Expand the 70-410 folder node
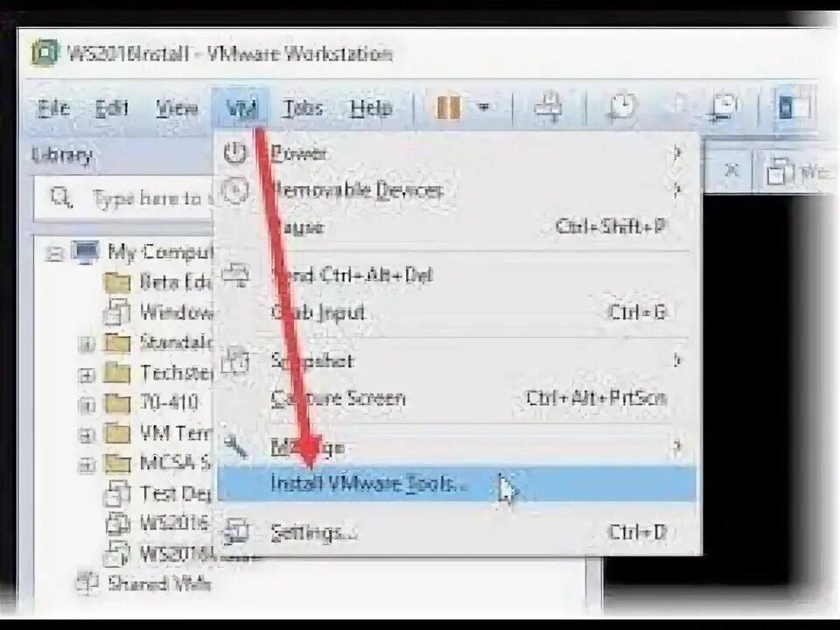Screen dimensions: 840x630 (87, 405)
